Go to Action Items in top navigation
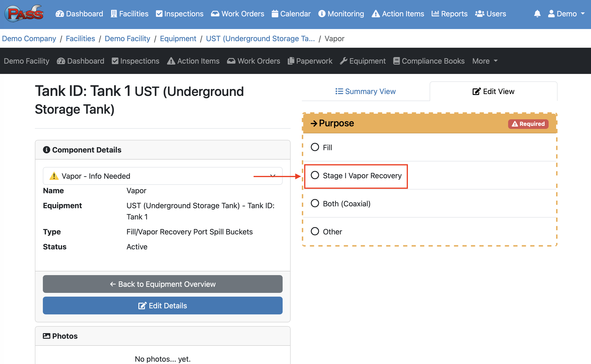 398,14
